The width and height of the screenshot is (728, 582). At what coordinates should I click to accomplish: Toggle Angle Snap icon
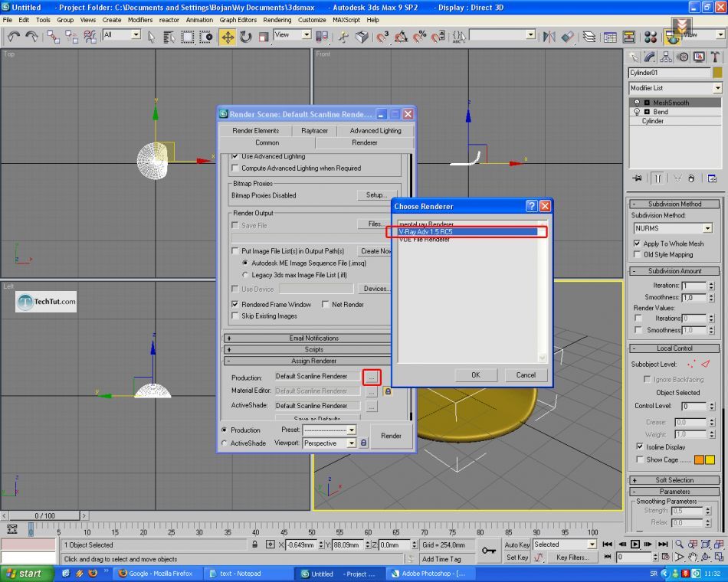coord(401,37)
